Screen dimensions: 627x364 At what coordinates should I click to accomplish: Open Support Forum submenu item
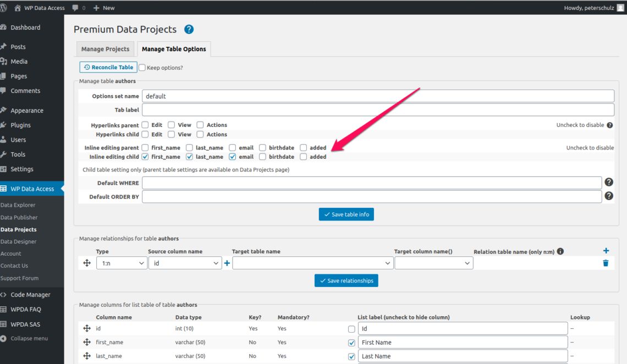20,278
